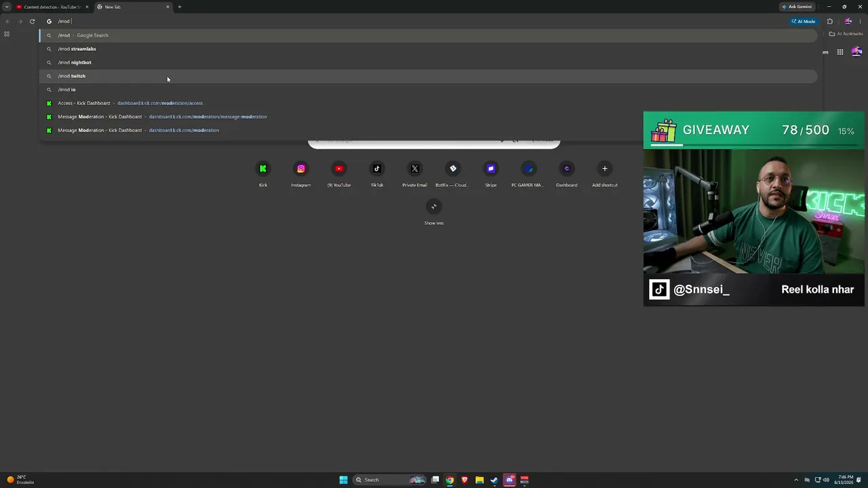Open the notification bell in the taskbar
Viewport: 868px width, 488px height.
859,480
